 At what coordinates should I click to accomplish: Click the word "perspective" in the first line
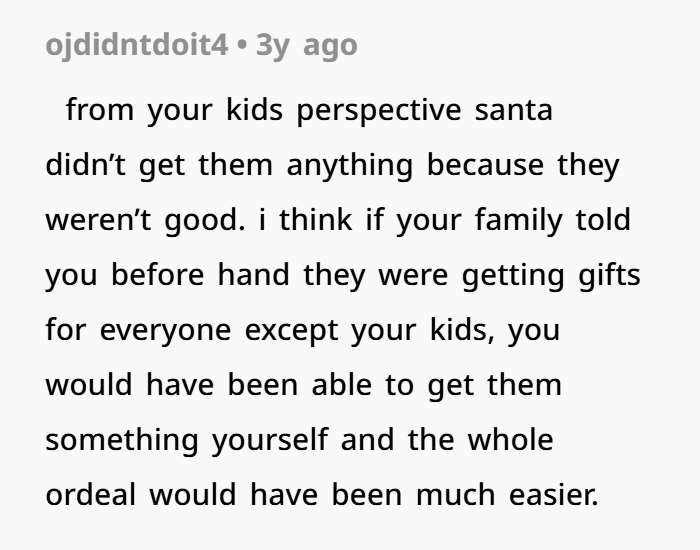pyautogui.click(x=385, y=110)
